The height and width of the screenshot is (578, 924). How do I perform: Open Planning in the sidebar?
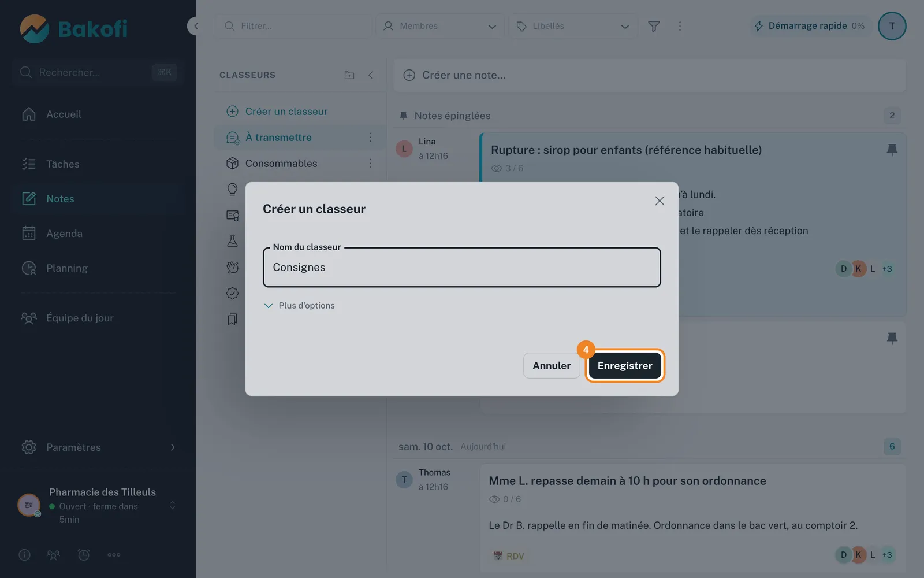point(98,268)
